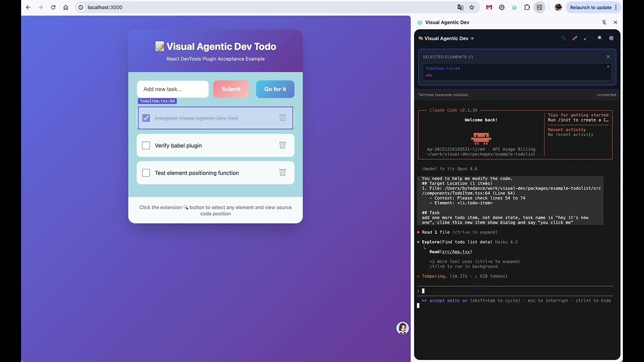Unpin the Visual Agentic Dev side panel
The width and height of the screenshot is (644, 362).
click(604, 22)
